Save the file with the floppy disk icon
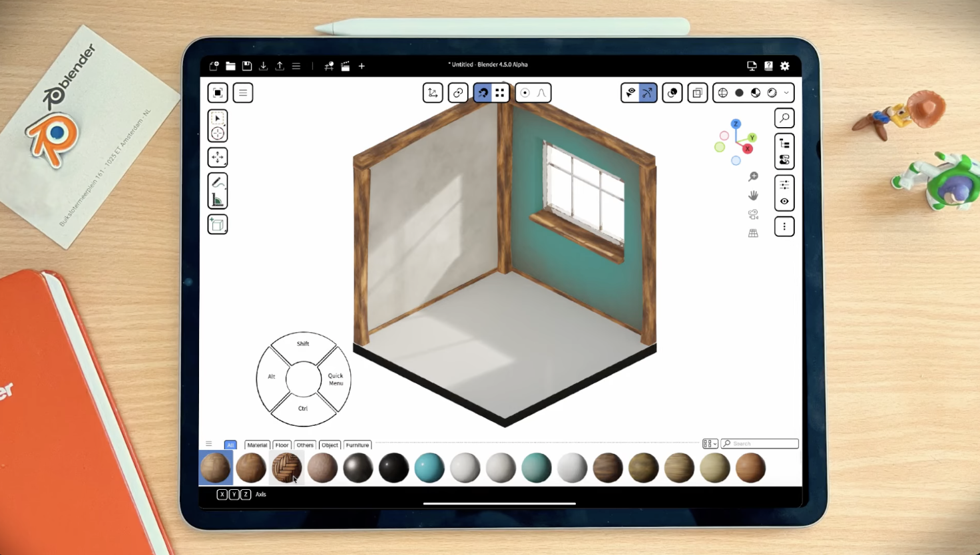980x555 pixels. point(247,66)
